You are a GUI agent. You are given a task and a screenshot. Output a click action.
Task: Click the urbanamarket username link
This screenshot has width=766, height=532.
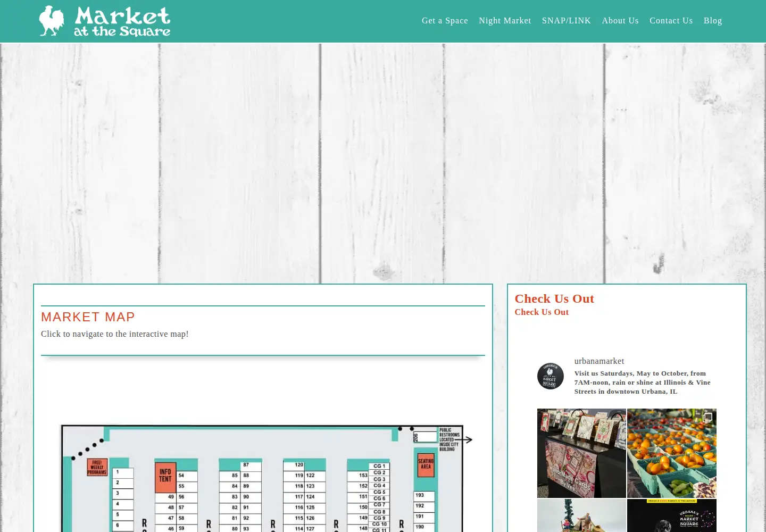[x=599, y=361]
